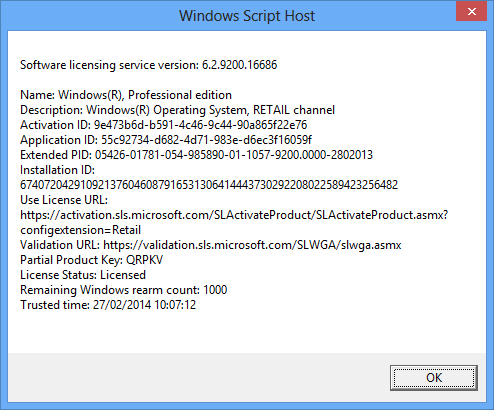Click the activation.sls.microsoft.com URL text

pyautogui.click(x=234, y=215)
